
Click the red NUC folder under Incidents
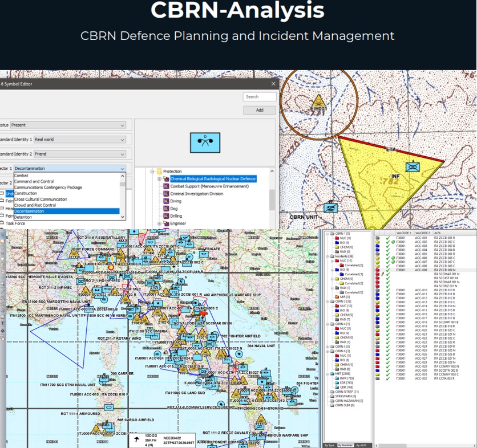[337, 261]
